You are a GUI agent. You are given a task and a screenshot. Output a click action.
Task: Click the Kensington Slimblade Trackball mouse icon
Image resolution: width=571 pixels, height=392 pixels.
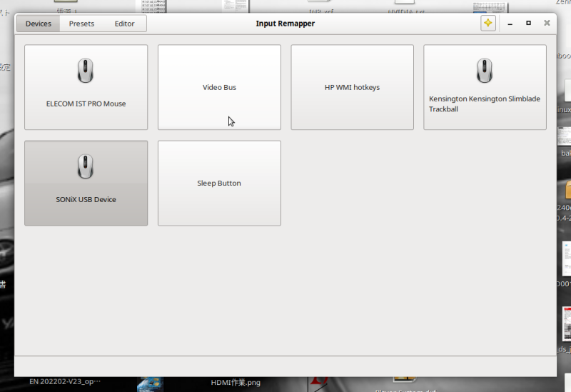tap(485, 71)
